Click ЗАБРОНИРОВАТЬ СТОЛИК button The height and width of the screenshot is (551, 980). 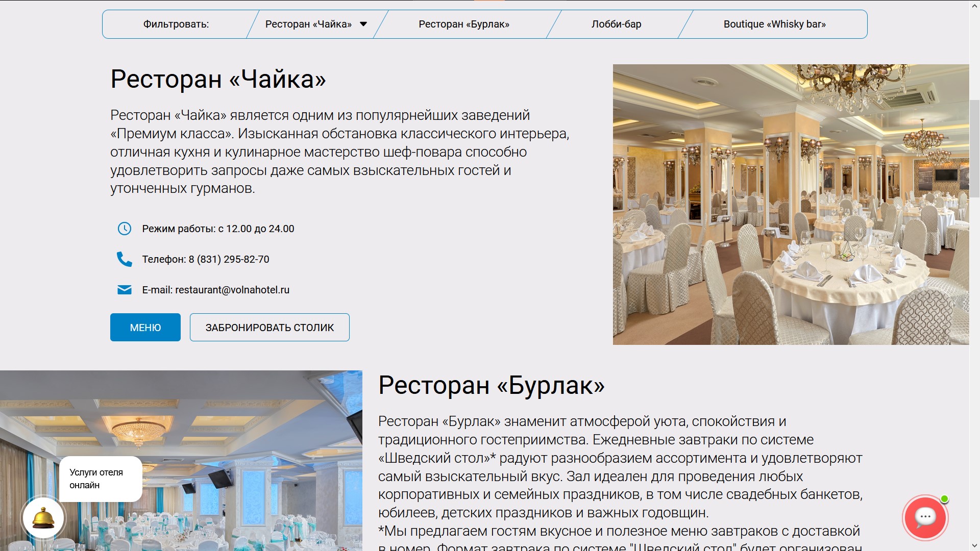click(269, 327)
